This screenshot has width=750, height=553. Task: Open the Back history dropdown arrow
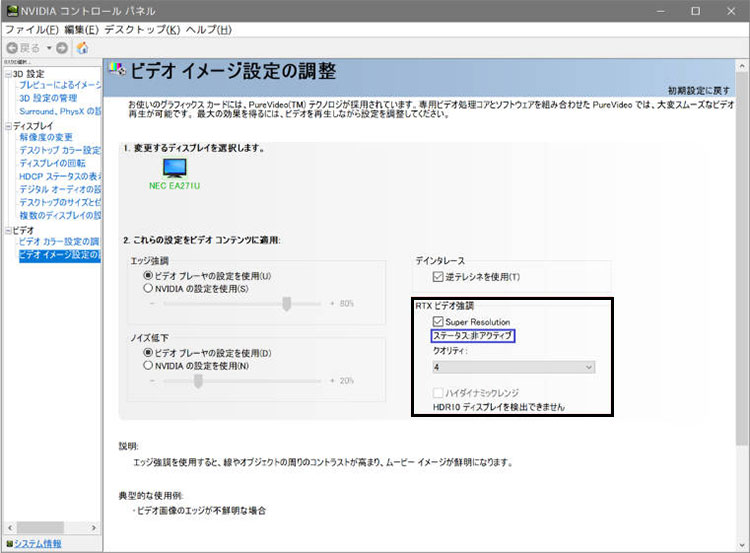49,48
